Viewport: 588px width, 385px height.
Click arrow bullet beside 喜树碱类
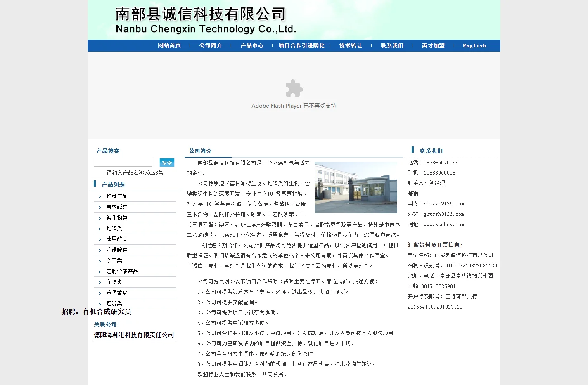(100, 208)
